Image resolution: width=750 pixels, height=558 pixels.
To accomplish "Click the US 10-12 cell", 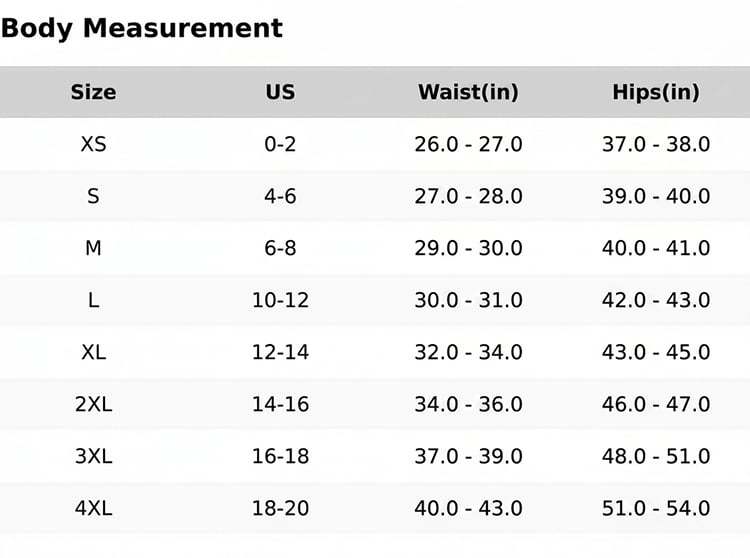I will tap(280, 300).
